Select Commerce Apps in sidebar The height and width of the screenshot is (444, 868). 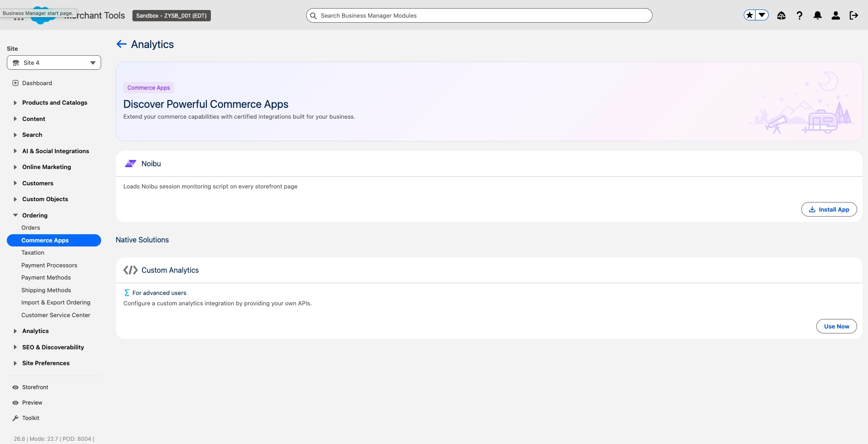[x=54, y=240]
